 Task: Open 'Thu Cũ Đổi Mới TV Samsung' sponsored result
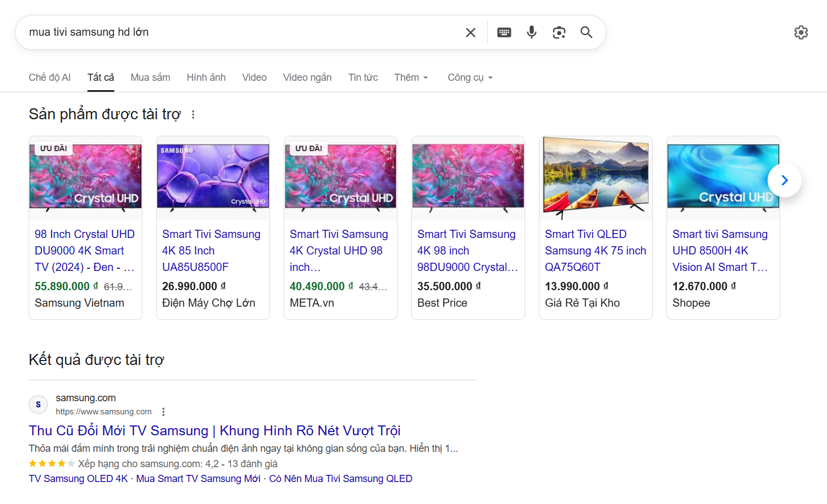click(x=214, y=430)
